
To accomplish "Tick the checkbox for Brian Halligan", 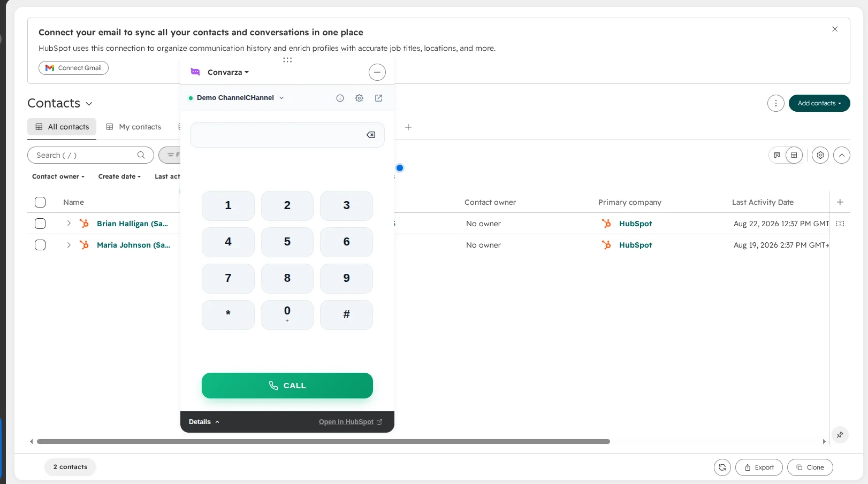I will [x=40, y=224].
